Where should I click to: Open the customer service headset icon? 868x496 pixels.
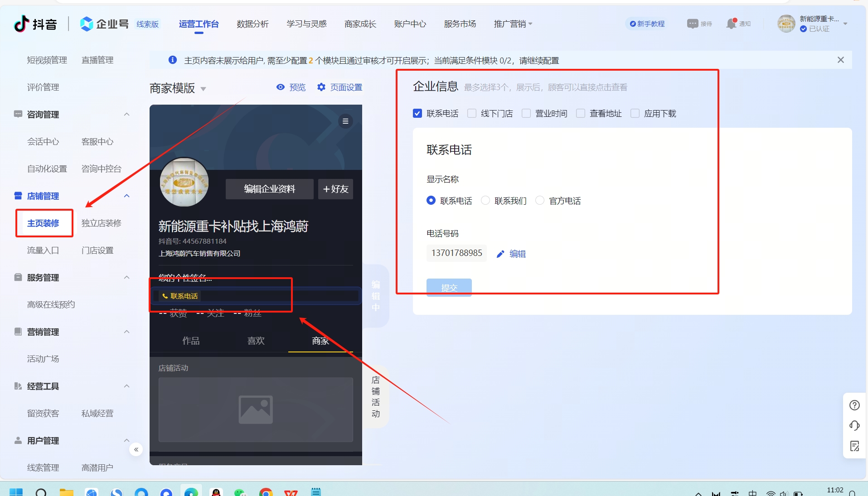pos(854,425)
